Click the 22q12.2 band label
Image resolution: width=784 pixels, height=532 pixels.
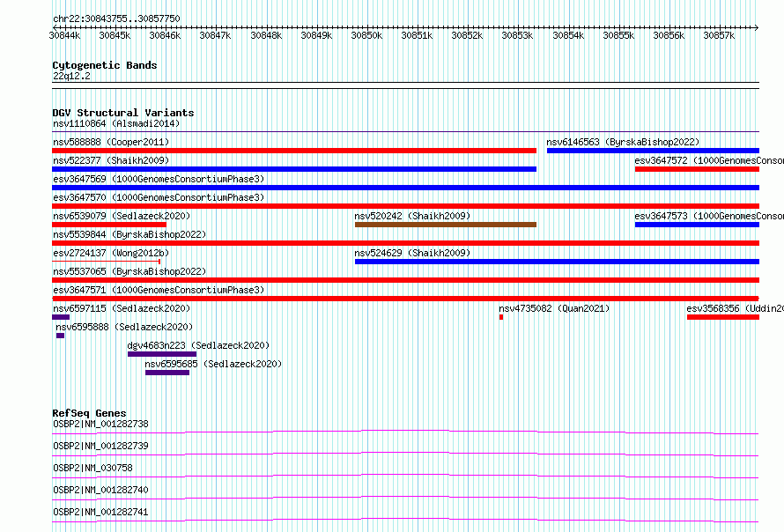pos(71,76)
